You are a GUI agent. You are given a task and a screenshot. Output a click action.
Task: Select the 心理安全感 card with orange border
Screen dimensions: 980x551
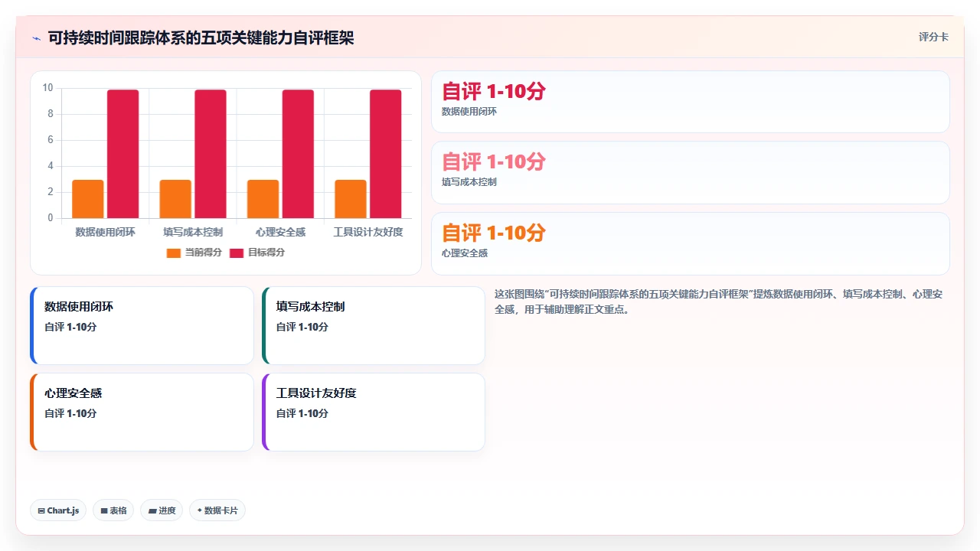click(x=142, y=412)
